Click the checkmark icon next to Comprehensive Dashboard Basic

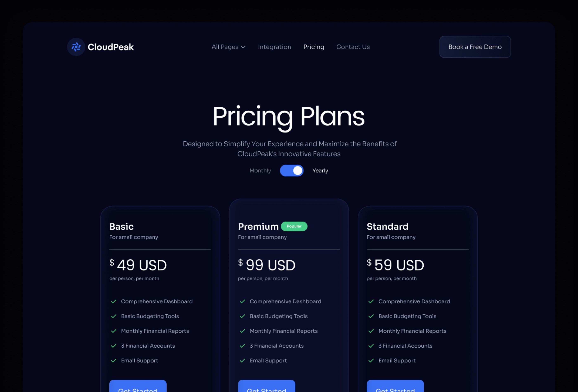113,301
